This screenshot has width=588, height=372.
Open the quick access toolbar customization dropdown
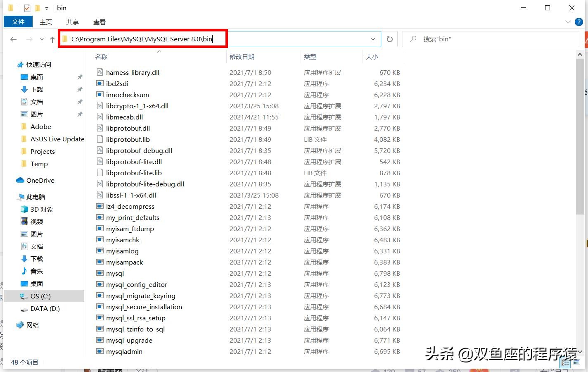pos(46,8)
